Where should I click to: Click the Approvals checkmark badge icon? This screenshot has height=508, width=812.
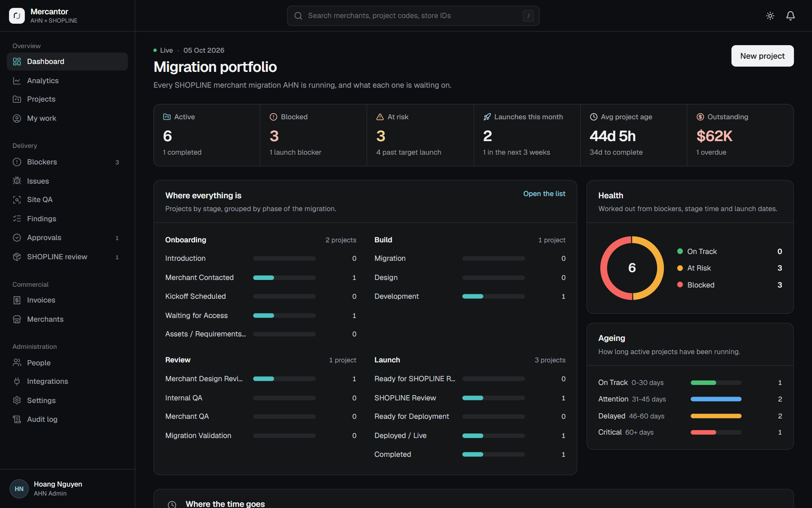click(17, 237)
